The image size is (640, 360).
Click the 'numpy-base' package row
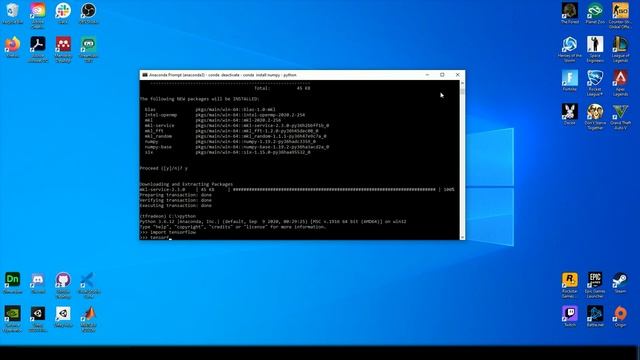click(x=237, y=147)
